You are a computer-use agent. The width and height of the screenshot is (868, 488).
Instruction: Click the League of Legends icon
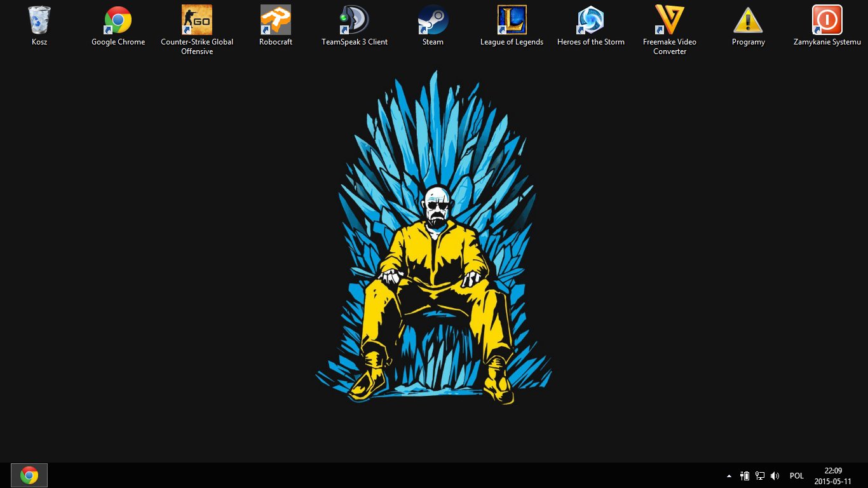(512, 20)
